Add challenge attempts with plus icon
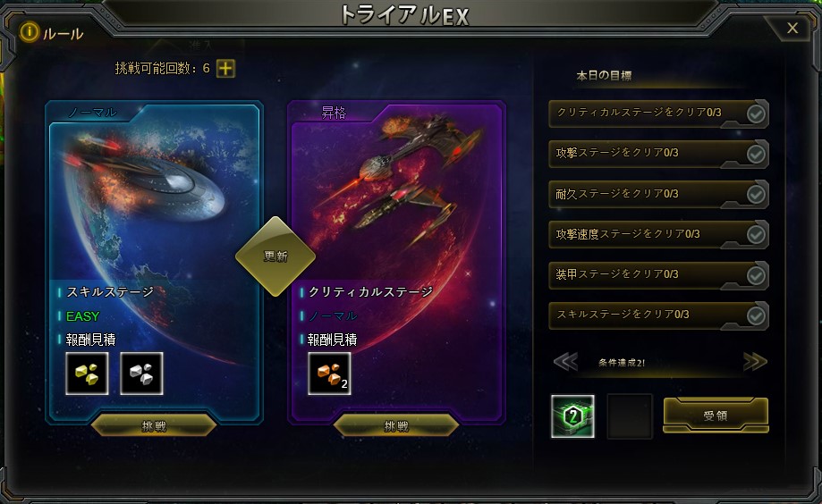This screenshot has height=504, width=822. click(x=225, y=68)
